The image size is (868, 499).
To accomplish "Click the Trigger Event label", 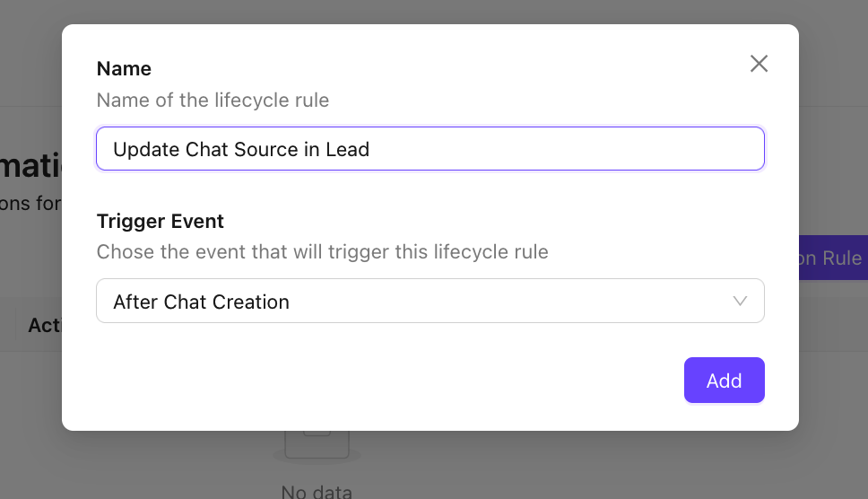I will pos(161,222).
